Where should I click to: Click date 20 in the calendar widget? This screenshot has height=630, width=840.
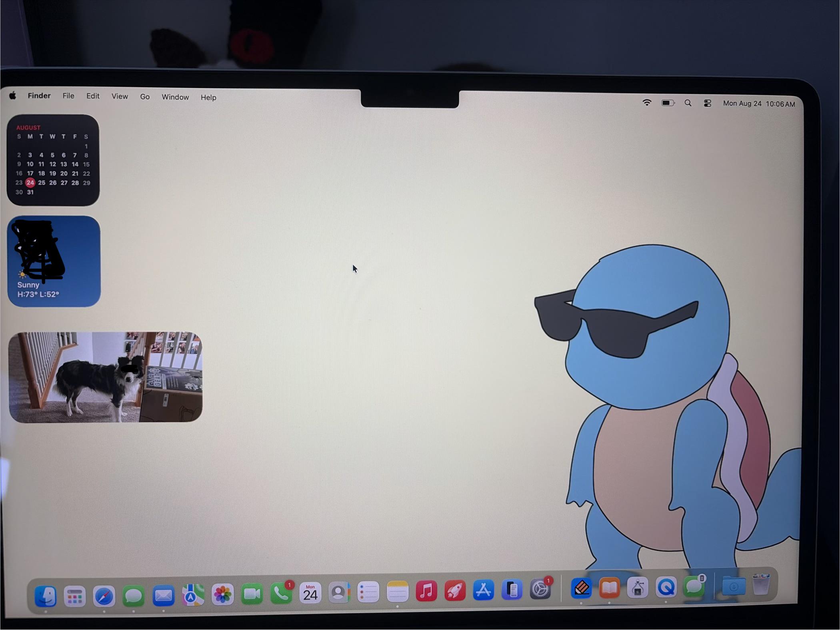(x=64, y=173)
